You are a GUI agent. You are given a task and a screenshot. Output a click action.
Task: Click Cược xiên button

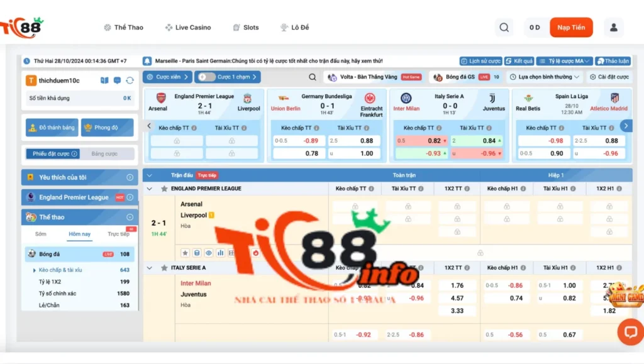(x=167, y=77)
